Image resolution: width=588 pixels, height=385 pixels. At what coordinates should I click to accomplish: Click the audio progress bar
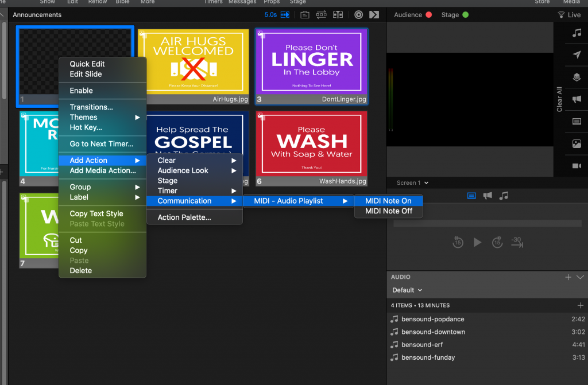pyautogui.click(x=487, y=223)
